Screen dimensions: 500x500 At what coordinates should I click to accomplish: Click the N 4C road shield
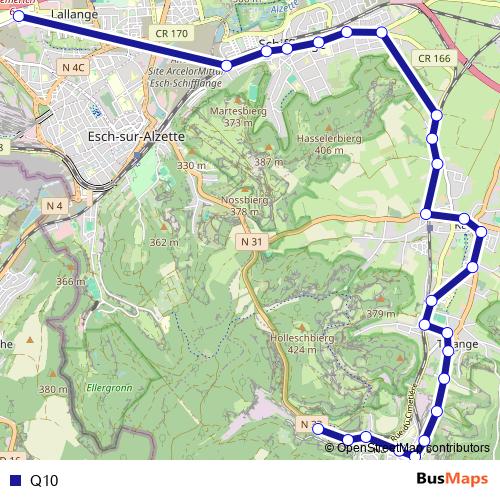click(73, 68)
